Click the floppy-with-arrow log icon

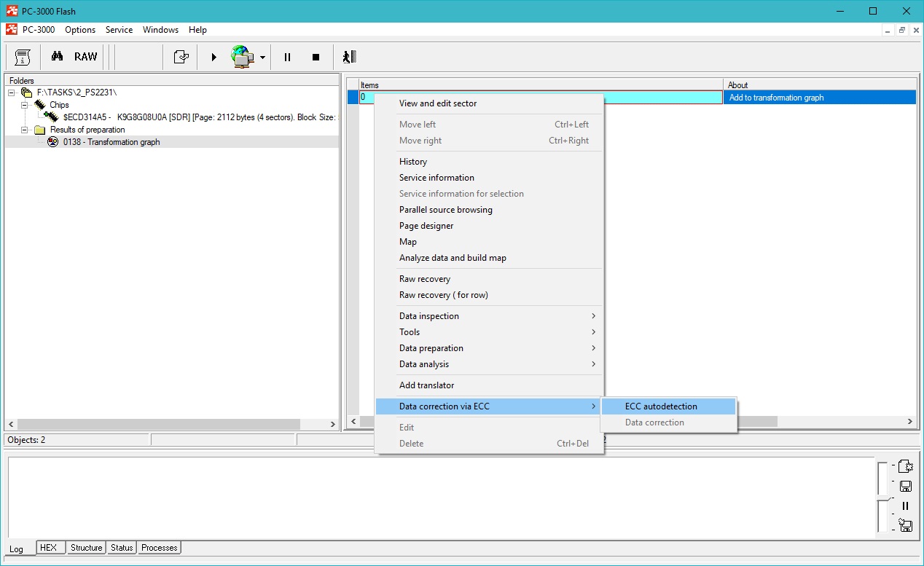coord(906,524)
